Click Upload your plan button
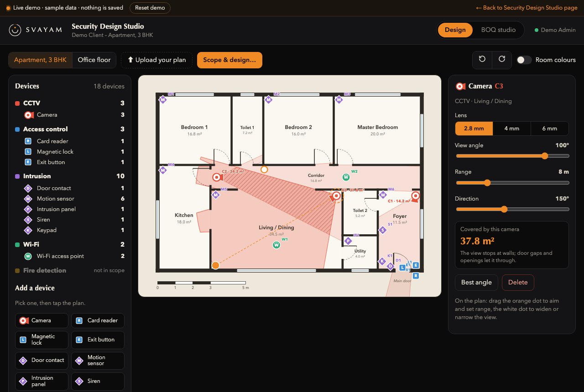Image resolution: width=584 pixels, height=392 pixels. (156, 60)
